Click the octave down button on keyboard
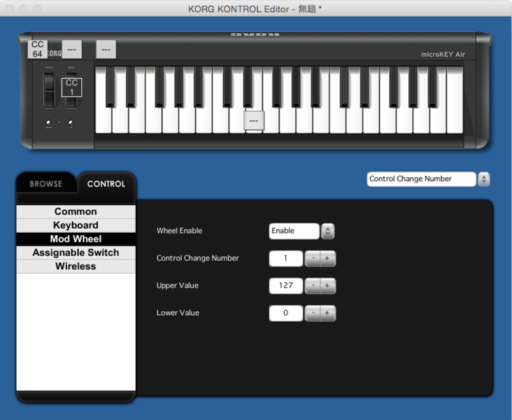The height and width of the screenshot is (420, 512). [x=49, y=123]
